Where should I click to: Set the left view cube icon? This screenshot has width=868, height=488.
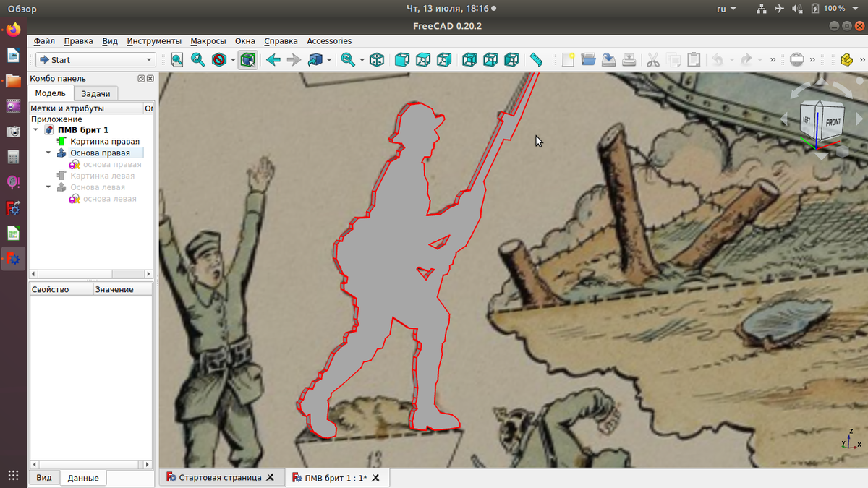[x=511, y=60]
